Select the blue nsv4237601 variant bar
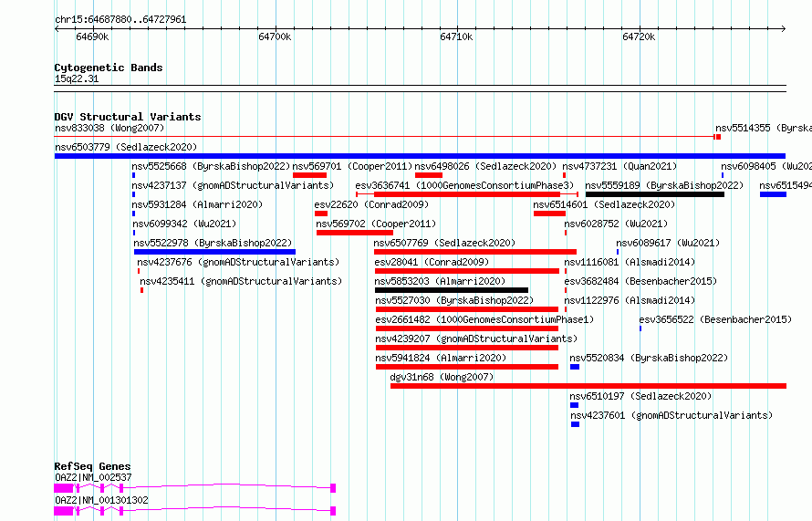Viewport: 812px width, 521px height. [x=576, y=424]
